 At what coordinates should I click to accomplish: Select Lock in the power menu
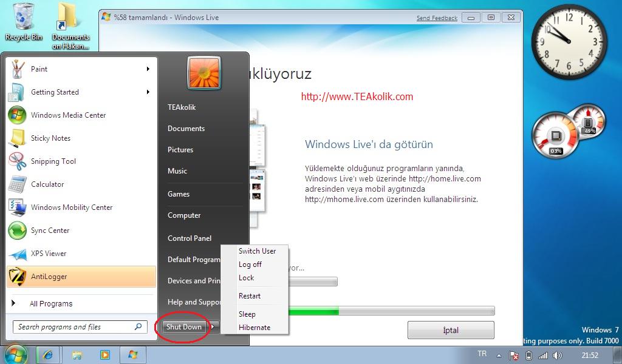pos(246,278)
